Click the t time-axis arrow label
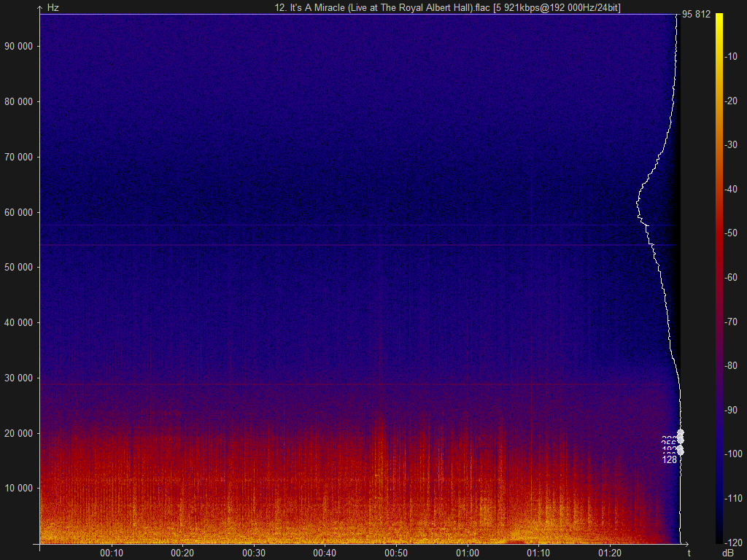Image resolution: width=747 pixels, height=560 pixels. tap(689, 553)
